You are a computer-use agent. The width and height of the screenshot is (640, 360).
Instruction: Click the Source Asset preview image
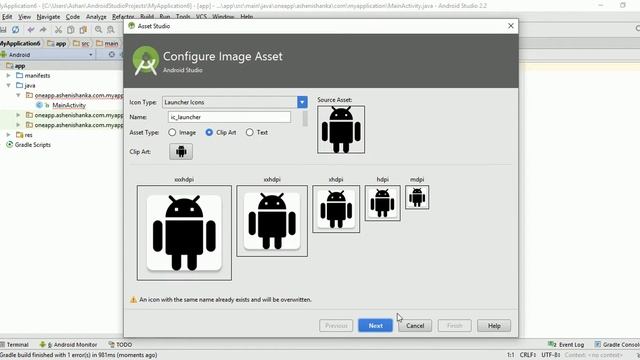(341, 129)
